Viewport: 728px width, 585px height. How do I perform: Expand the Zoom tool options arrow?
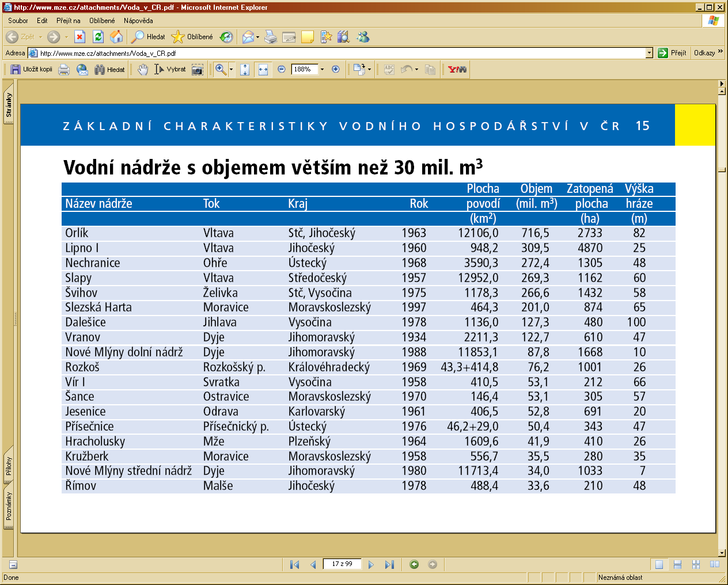click(x=231, y=70)
